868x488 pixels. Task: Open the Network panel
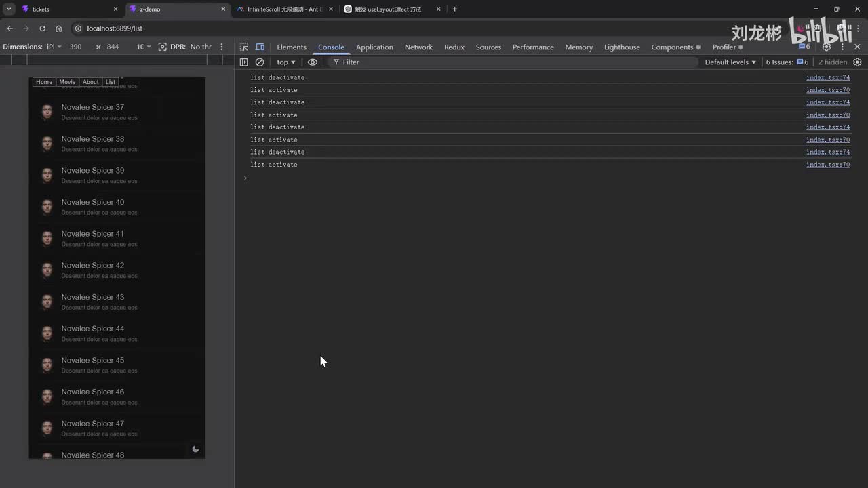tap(418, 47)
